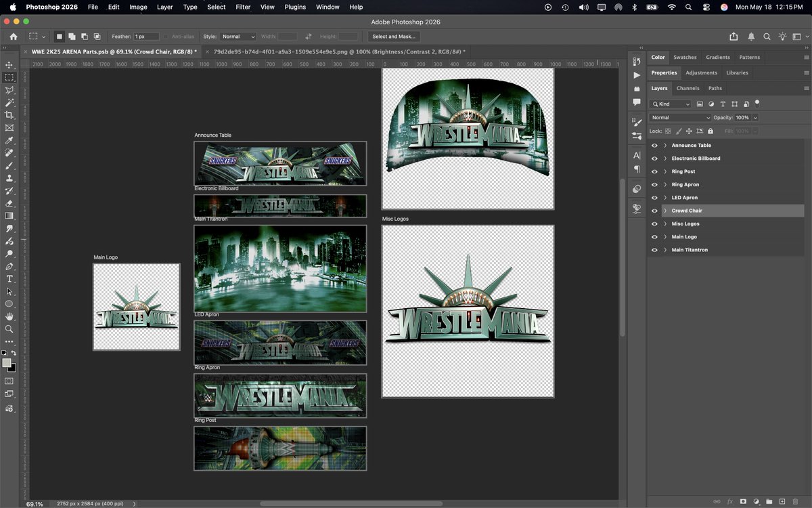Open the blend mode Normal dropdown
The width and height of the screenshot is (812, 508).
(680, 118)
